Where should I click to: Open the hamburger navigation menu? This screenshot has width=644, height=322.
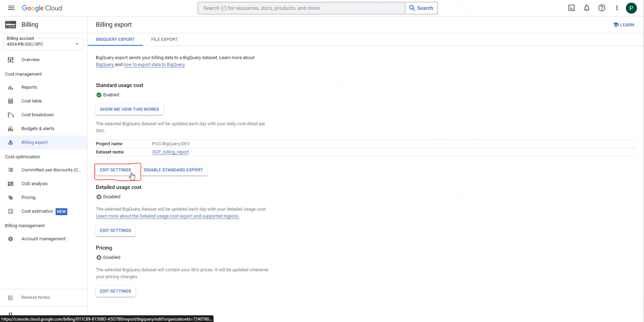click(11, 8)
